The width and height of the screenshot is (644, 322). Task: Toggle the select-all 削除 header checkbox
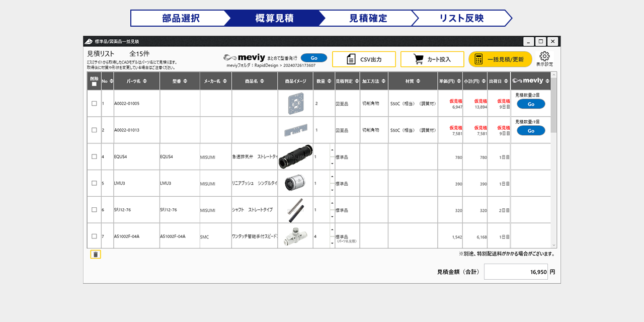click(94, 84)
